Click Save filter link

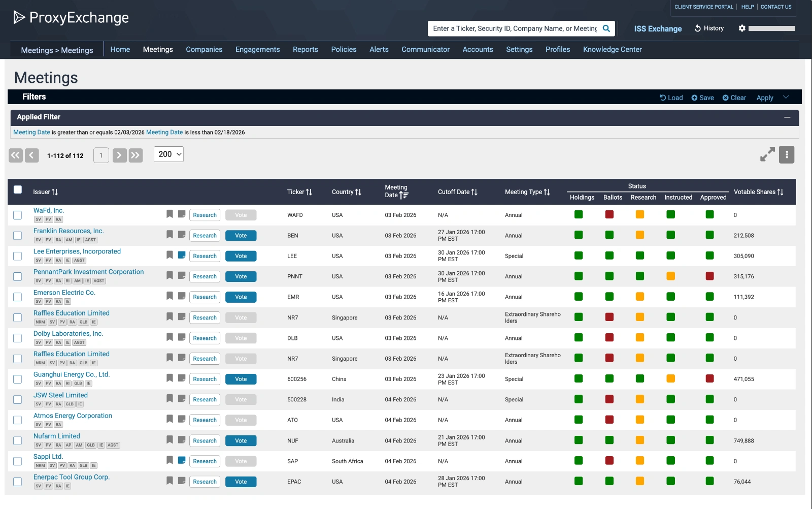[x=703, y=98]
